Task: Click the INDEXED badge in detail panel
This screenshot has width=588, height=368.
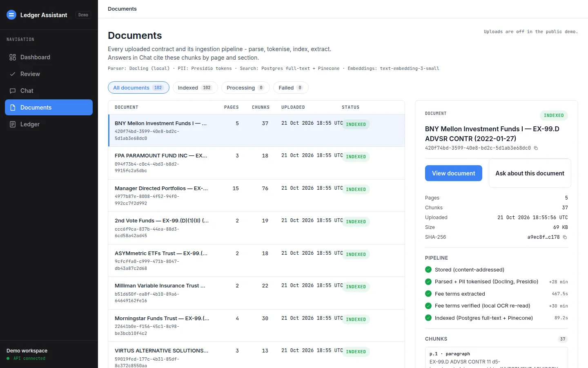Action: [554, 115]
